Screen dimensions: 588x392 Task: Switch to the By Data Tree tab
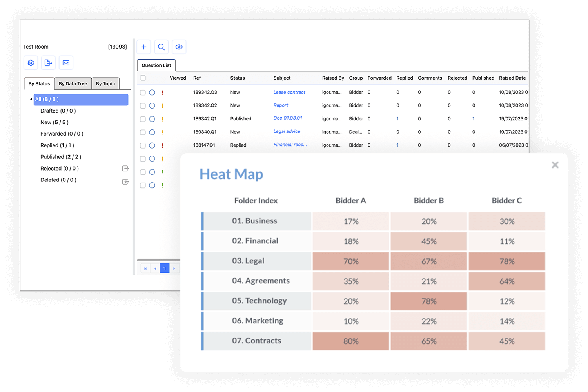click(73, 84)
